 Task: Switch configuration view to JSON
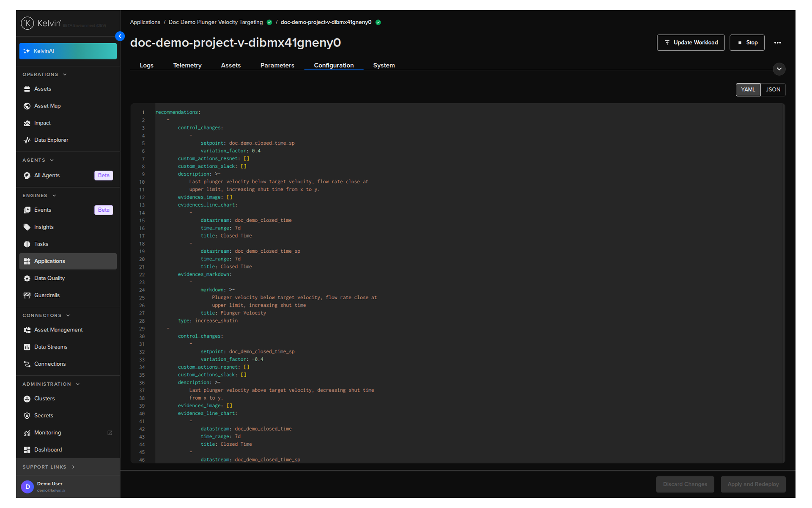773,90
